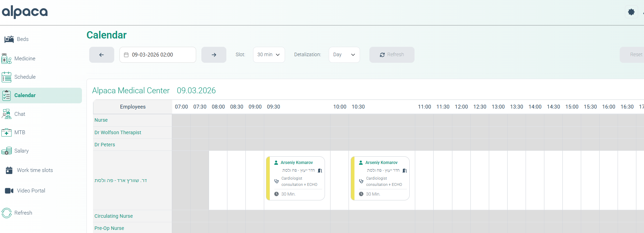The width and height of the screenshot is (644, 233).
Task: Open the 10:30 Arseniy Komarov appointment card
Action: click(380, 178)
